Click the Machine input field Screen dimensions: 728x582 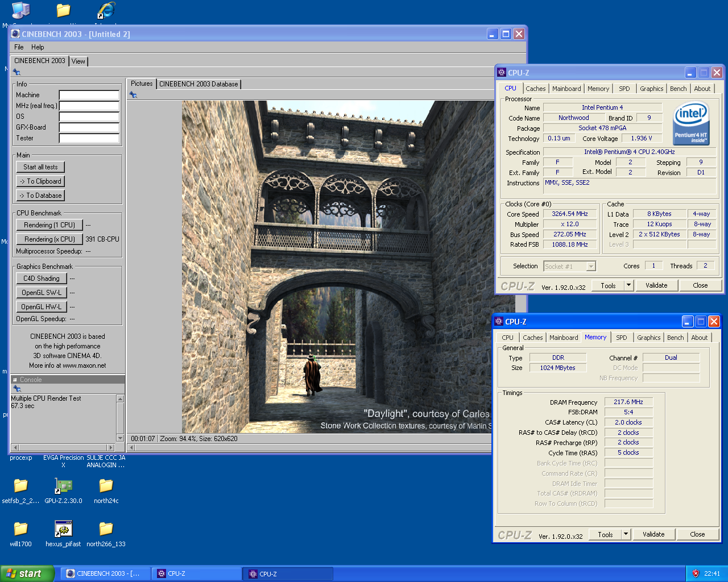click(x=89, y=95)
